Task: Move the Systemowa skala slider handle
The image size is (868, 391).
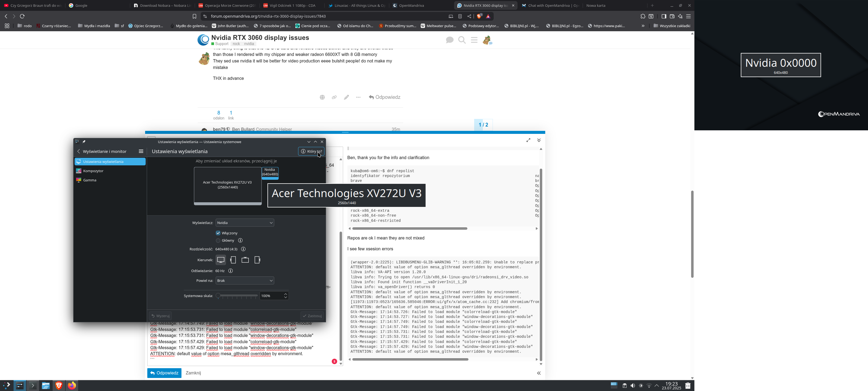Action: pos(218,296)
